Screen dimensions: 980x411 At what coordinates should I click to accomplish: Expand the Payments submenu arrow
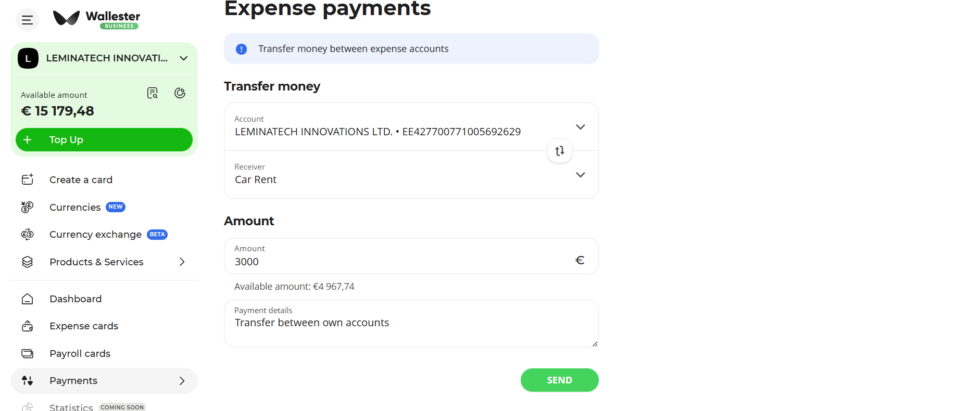[182, 381]
